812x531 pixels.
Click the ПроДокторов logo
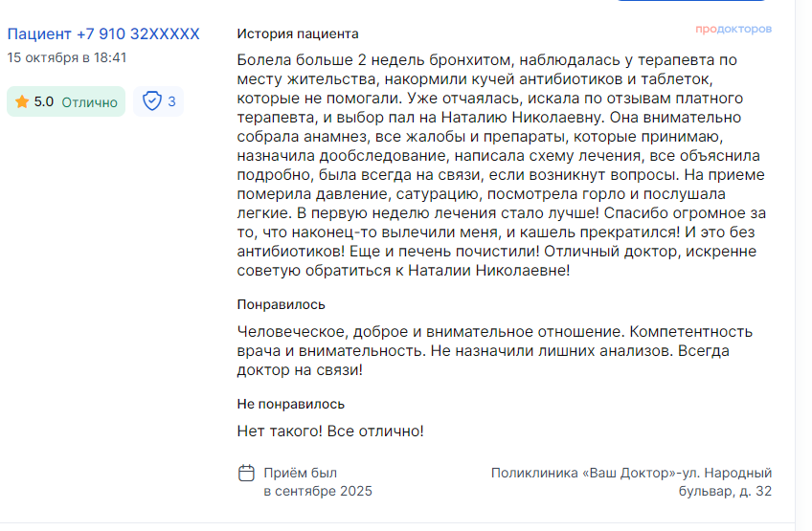point(733,30)
